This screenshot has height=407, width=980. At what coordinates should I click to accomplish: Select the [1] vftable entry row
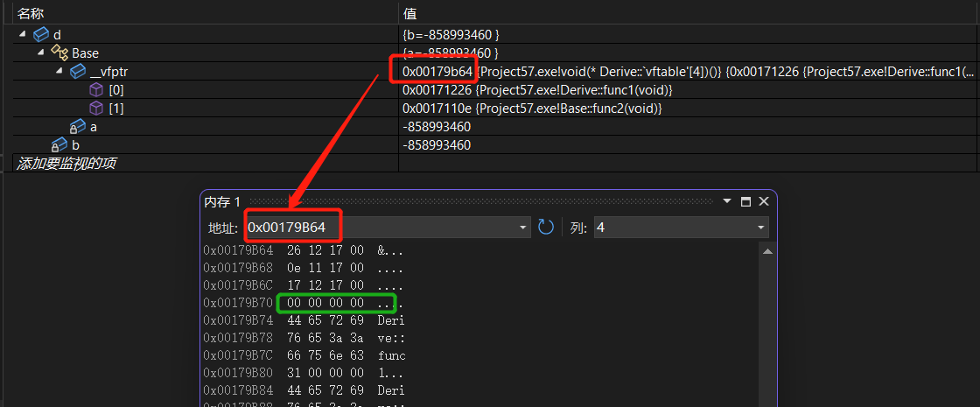(493, 109)
